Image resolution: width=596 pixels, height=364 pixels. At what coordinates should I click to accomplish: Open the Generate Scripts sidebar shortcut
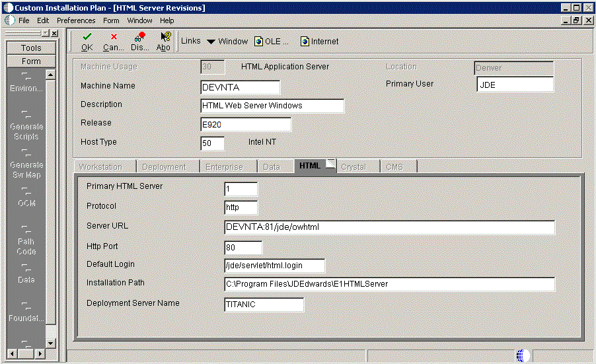(x=26, y=126)
